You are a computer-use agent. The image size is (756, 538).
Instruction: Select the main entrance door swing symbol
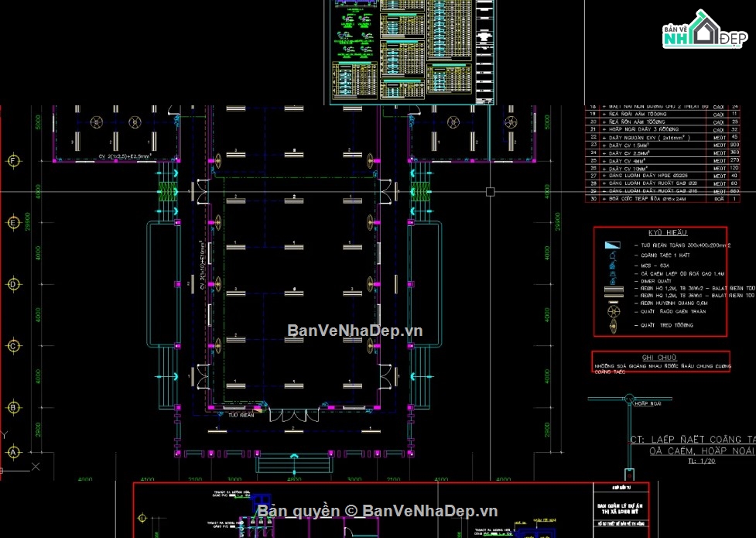click(x=293, y=415)
